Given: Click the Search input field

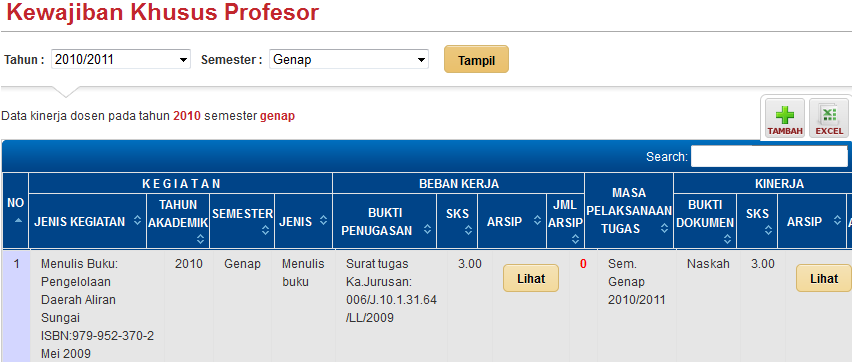Looking at the screenshot, I should click(x=769, y=157).
